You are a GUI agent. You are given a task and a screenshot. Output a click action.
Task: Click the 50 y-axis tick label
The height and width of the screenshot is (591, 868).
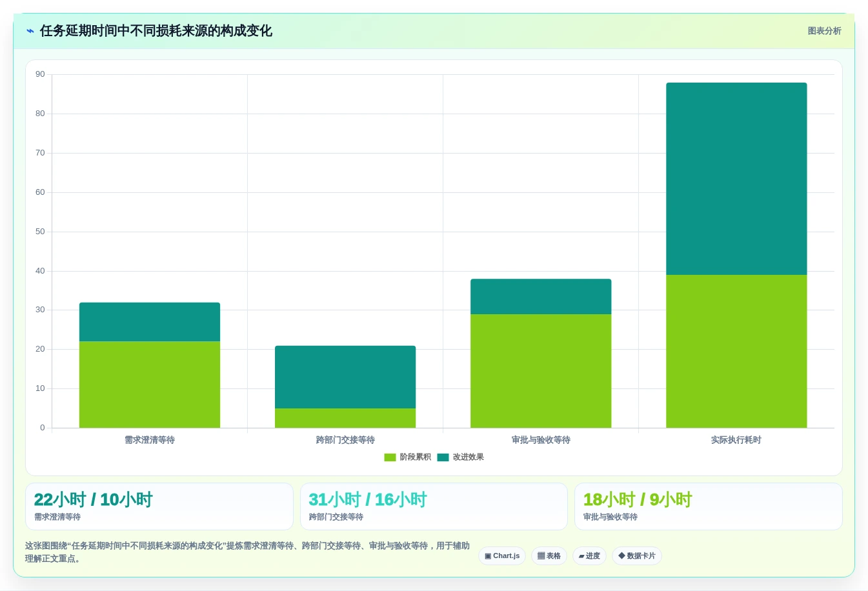[40, 232]
